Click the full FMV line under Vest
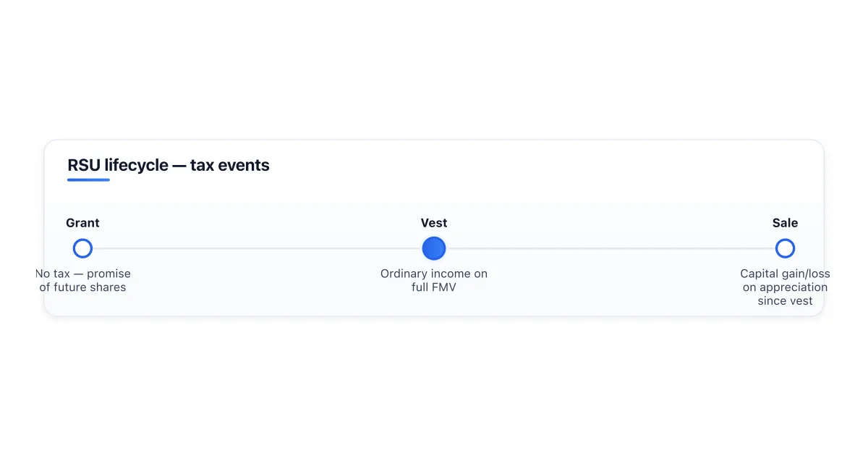The height and width of the screenshot is (456, 868). [x=434, y=287]
